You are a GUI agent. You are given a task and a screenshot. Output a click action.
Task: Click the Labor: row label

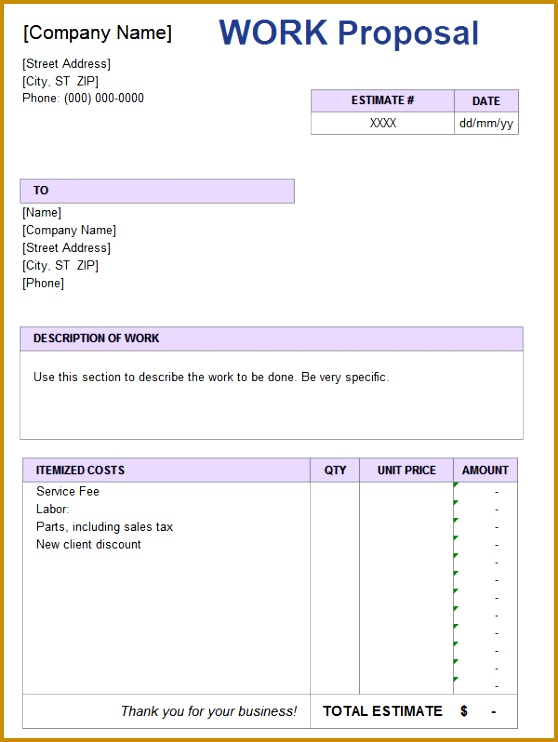pos(53,509)
